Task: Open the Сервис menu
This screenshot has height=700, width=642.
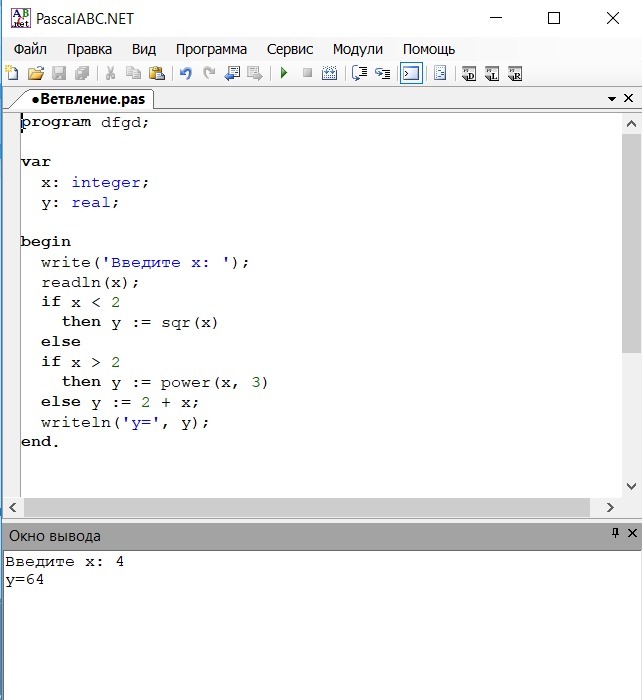Action: (x=290, y=49)
